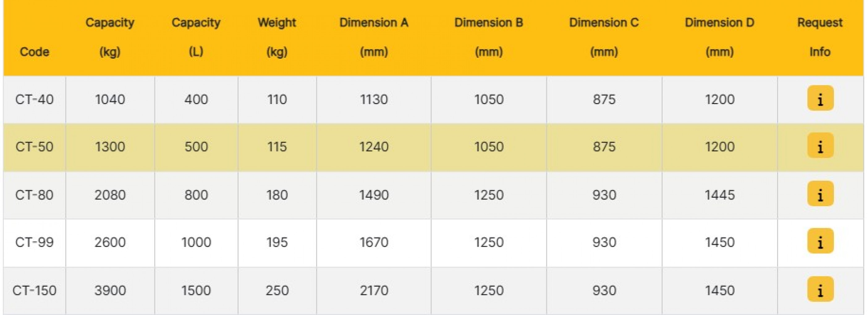Select the 1445 Dimension D value
The image size is (868, 315).
point(720,195)
